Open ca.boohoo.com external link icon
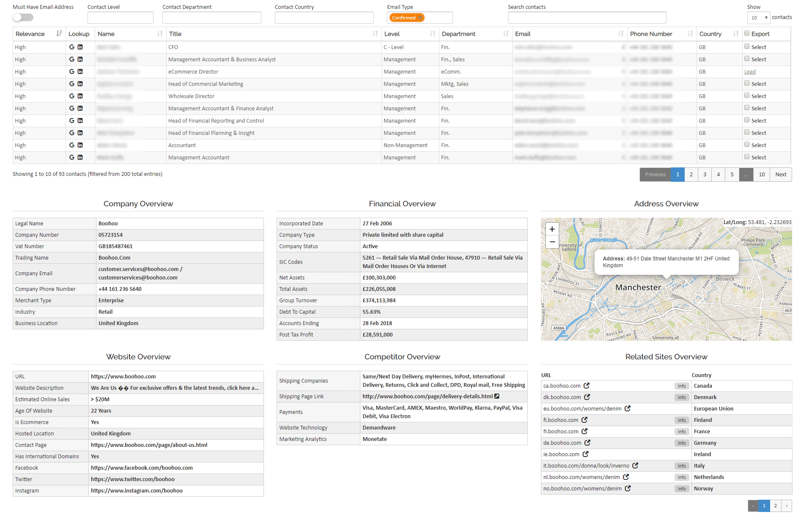This screenshot has height=520, width=812. click(587, 386)
